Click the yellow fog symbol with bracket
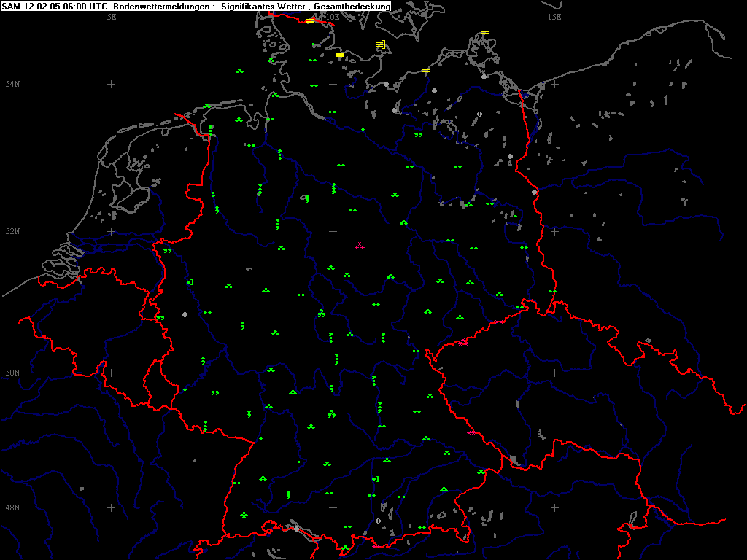Viewport: 747px width, 560px height. click(381, 45)
